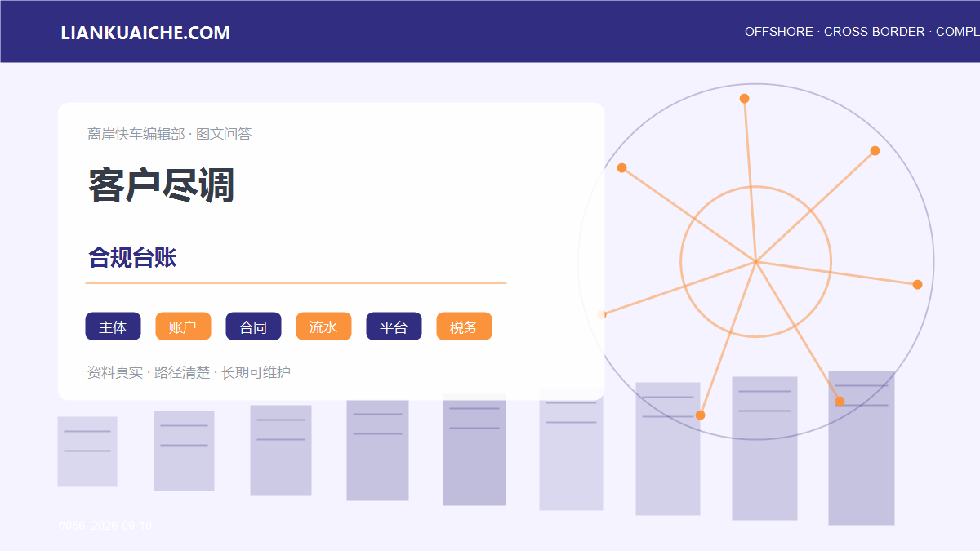Image resolution: width=980 pixels, height=551 pixels.
Task: Click the LIANKUAICHE.COM site logo
Action: click(145, 33)
